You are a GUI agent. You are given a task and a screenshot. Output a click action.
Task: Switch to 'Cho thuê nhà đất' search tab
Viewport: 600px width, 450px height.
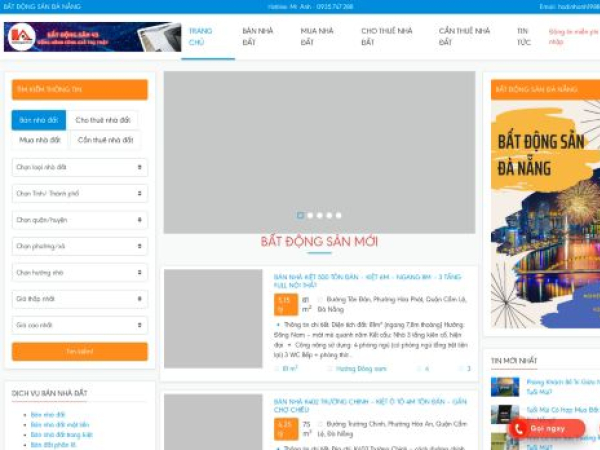click(x=103, y=120)
